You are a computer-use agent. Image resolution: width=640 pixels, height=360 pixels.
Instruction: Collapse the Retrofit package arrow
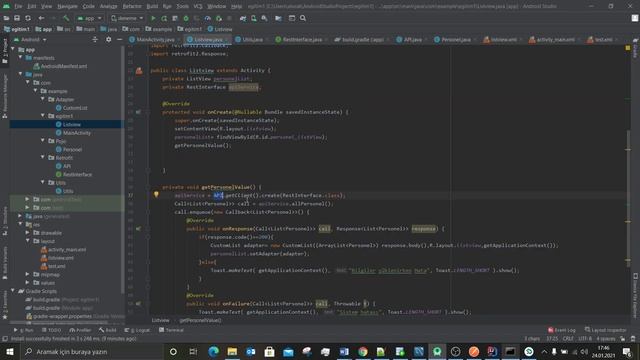(42, 157)
